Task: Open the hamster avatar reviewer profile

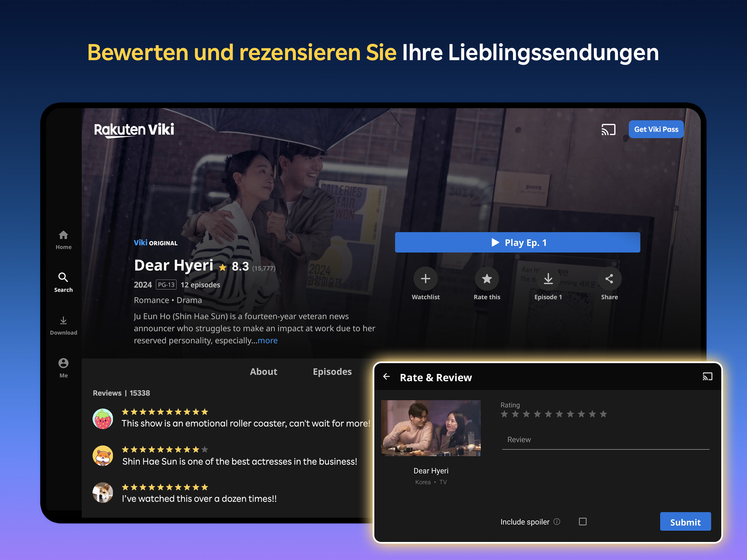Action: click(x=103, y=456)
